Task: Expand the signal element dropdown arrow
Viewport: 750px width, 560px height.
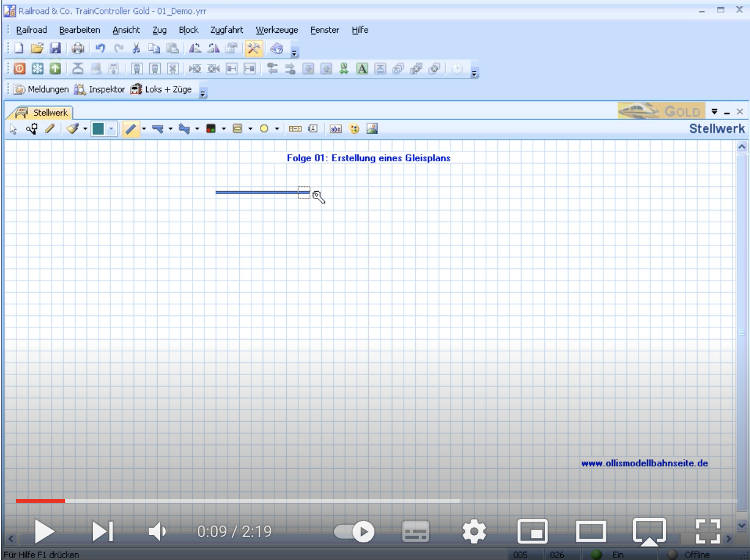Action: point(223,128)
